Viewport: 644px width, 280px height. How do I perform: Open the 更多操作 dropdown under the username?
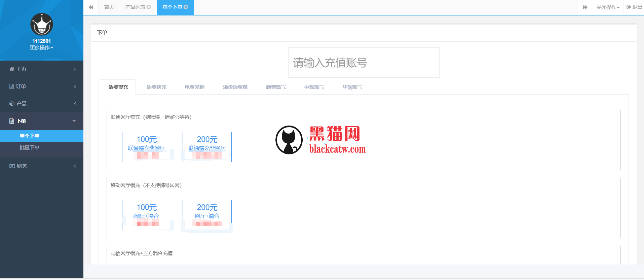42,48
